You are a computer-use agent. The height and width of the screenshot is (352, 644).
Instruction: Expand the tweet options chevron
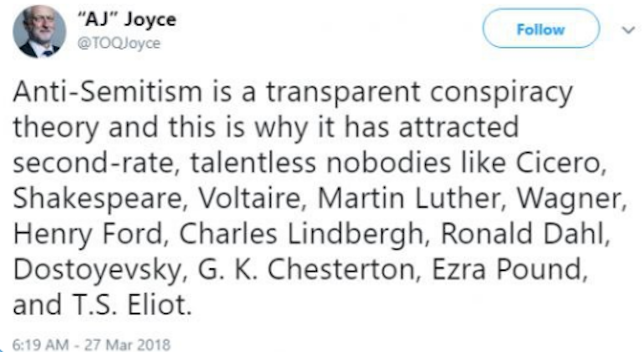tap(628, 30)
